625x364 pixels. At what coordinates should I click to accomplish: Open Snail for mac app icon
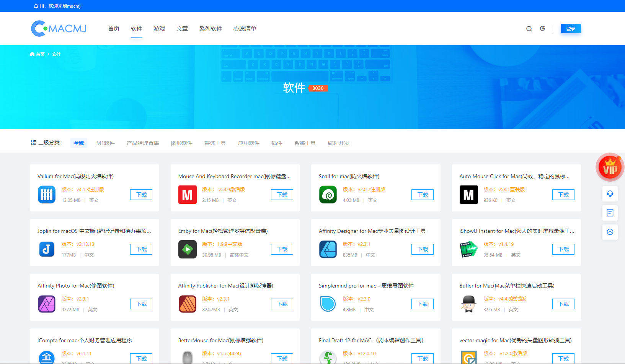328,195
